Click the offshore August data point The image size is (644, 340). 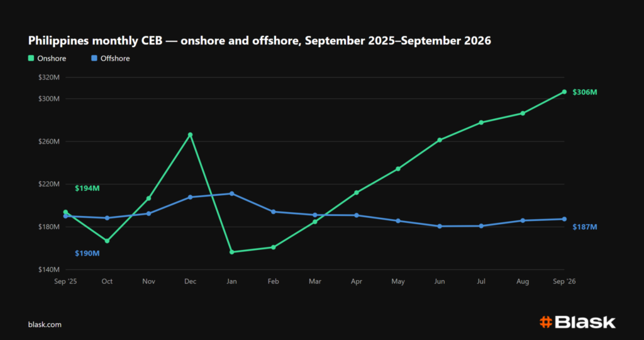click(x=523, y=221)
